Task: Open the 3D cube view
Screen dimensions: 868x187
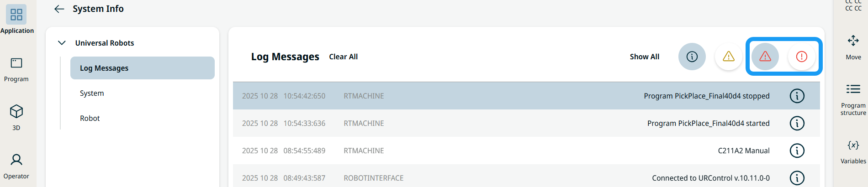Action: (16, 112)
